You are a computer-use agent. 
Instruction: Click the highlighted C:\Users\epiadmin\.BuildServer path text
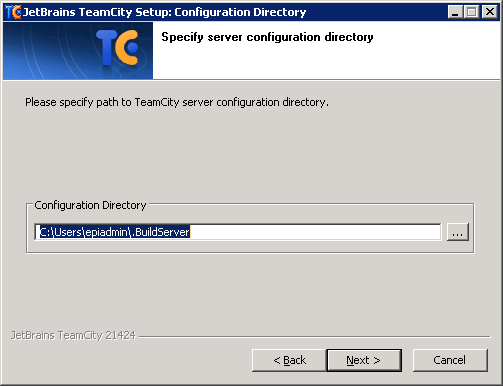point(115,232)
